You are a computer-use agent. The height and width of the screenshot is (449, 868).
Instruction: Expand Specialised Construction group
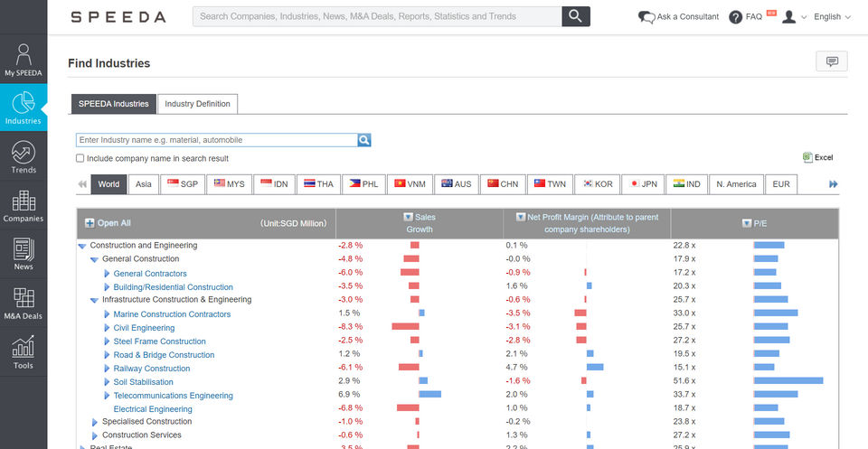95,422
